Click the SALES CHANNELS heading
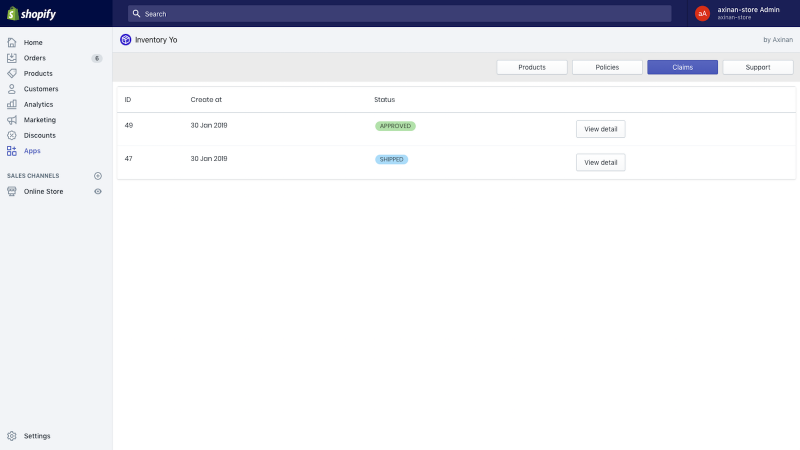The image size is (800, 450). pyautogui.click(x=33, y=176)
